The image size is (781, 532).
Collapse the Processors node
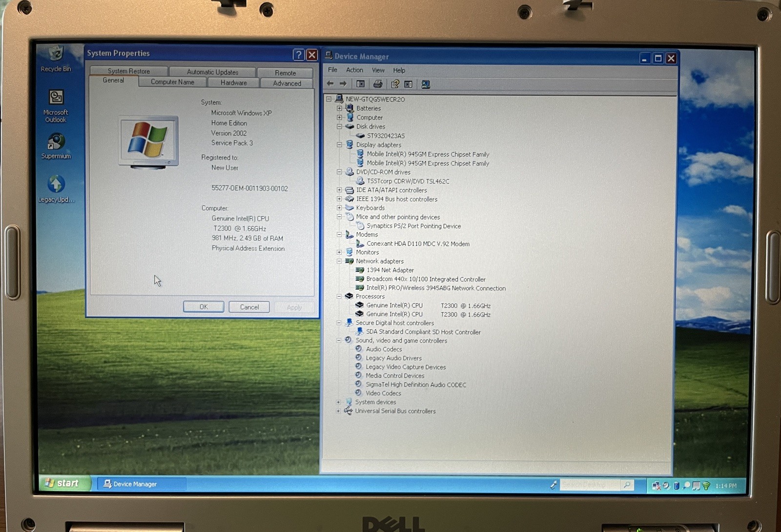point(339,296)
